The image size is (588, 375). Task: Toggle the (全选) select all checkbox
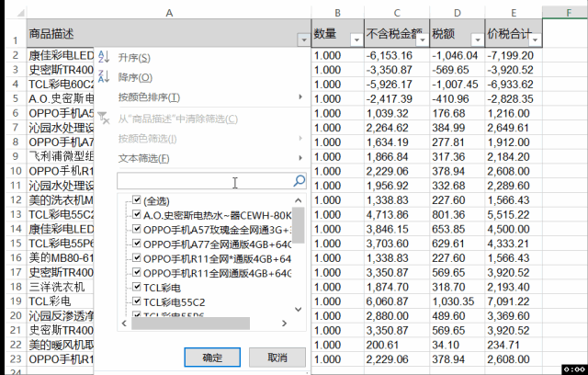[137, 199]
